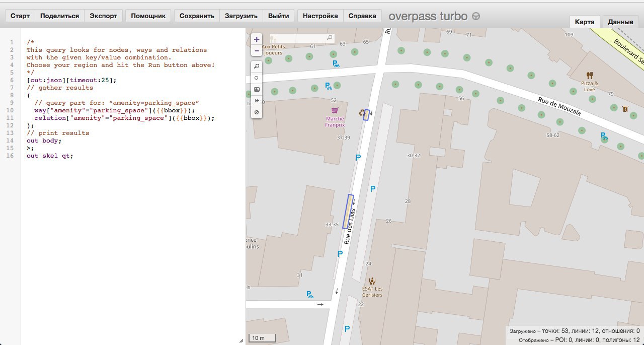This screenshot has height=345, width=644.
Task: Click the recycling icon on Rue des Lilas
Action: pyautogui.click(x=361, y=113)
